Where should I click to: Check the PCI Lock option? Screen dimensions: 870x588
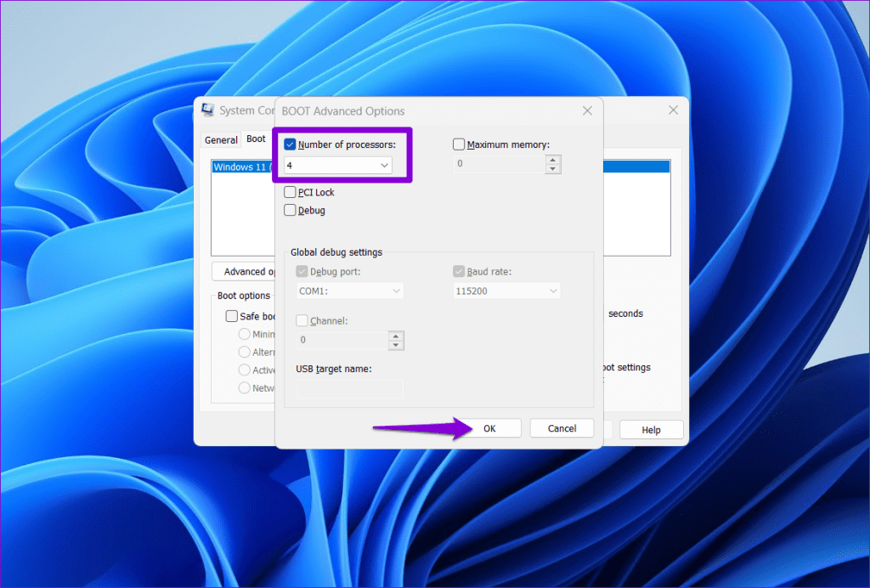tap(289, 192)
